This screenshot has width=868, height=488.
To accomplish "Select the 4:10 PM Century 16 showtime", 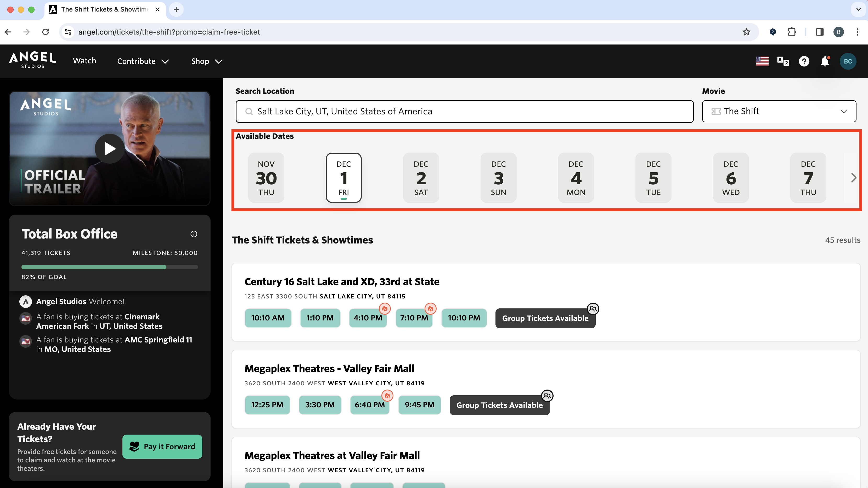I will pos(368,318).
